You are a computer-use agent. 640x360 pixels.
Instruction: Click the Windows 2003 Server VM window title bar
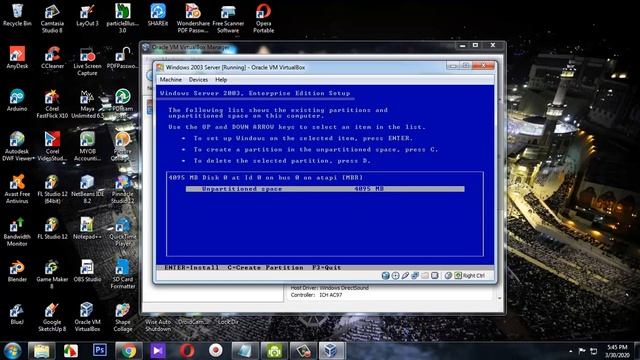(302, 67)
